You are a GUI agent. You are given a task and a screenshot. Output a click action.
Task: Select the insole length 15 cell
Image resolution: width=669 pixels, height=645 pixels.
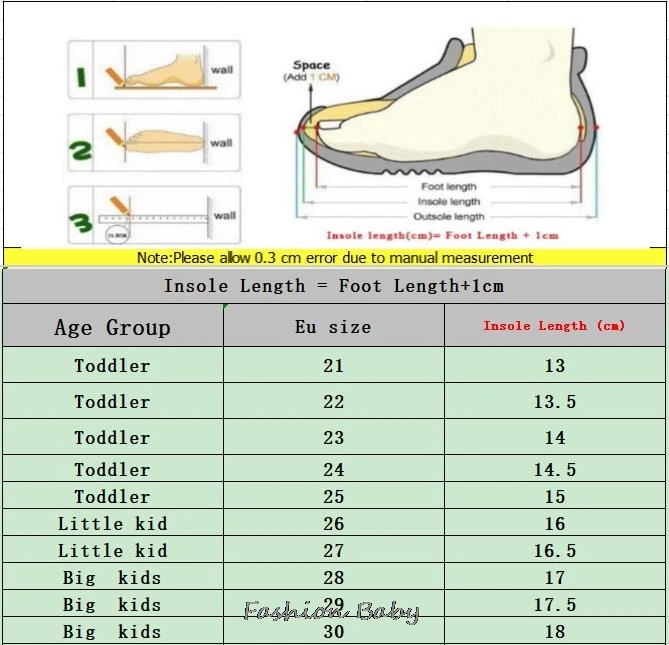[x=555, y=496]
